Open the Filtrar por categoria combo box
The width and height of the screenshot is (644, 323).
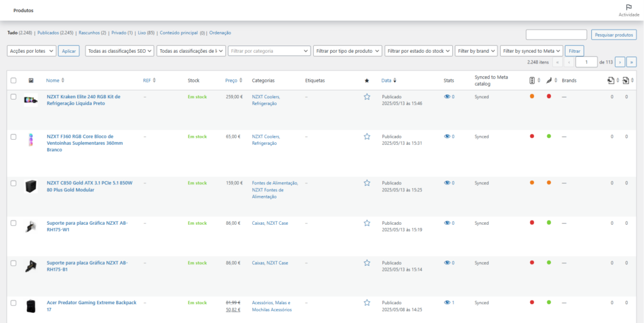coord(269,51)
